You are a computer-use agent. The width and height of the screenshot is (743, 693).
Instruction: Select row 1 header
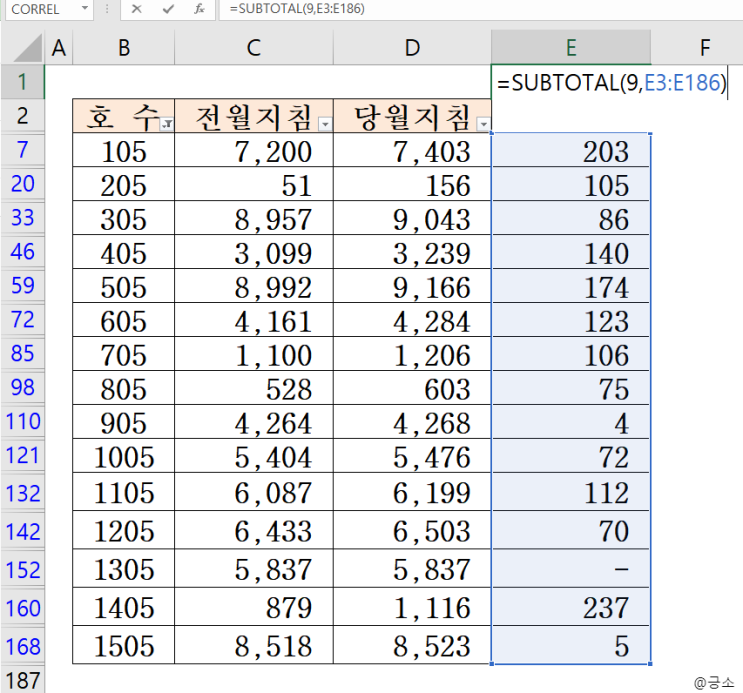pyautogui.click(x=22, y=82)
